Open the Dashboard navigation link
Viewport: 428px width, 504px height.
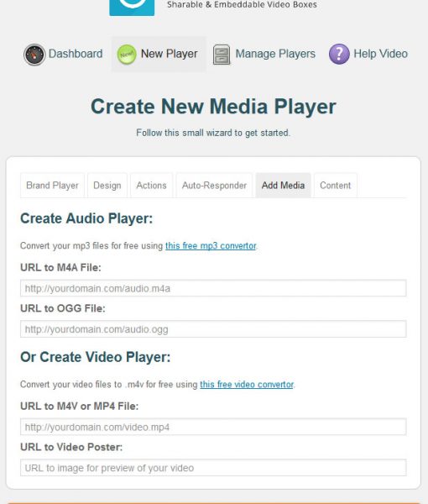(76, 54)
